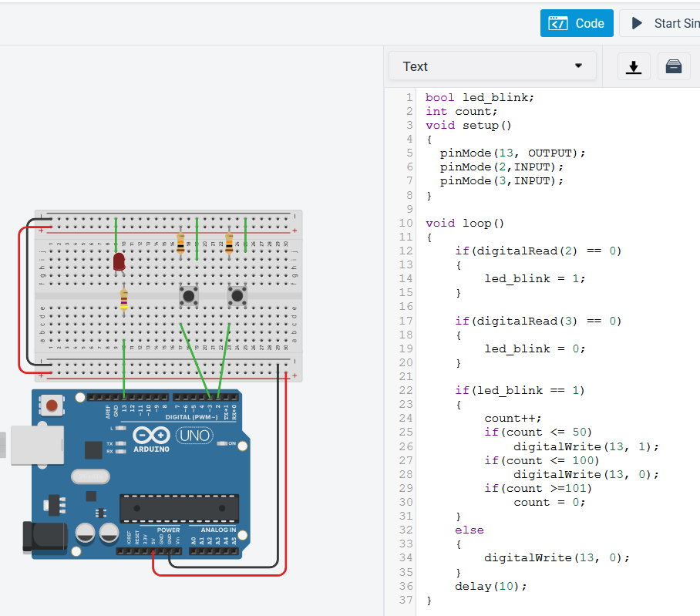Click 'pinMode(2,INPUT);' line
700x616 pixels.
pos(501,167)
